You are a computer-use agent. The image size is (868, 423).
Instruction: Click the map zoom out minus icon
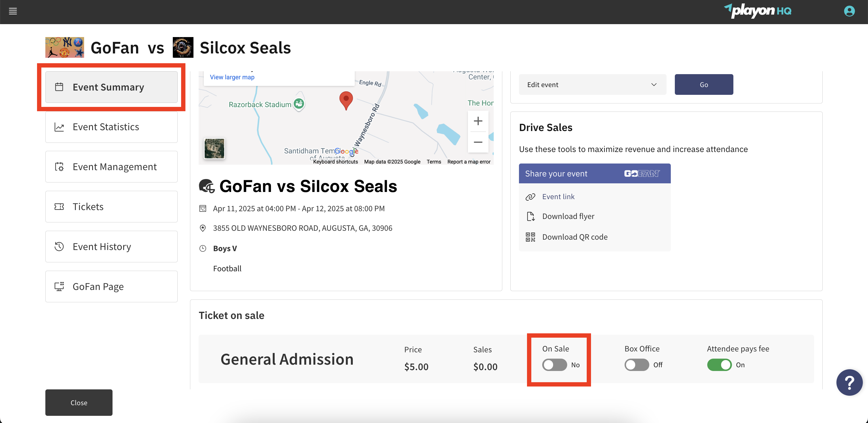(x=477, y=142)
